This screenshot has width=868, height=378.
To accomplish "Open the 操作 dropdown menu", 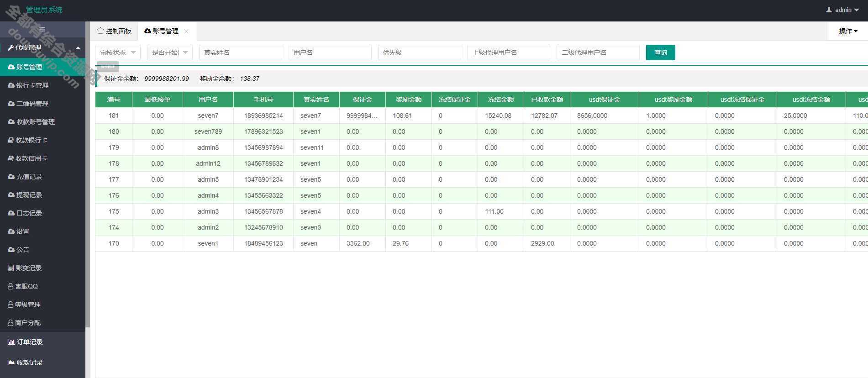I will 848,31.
